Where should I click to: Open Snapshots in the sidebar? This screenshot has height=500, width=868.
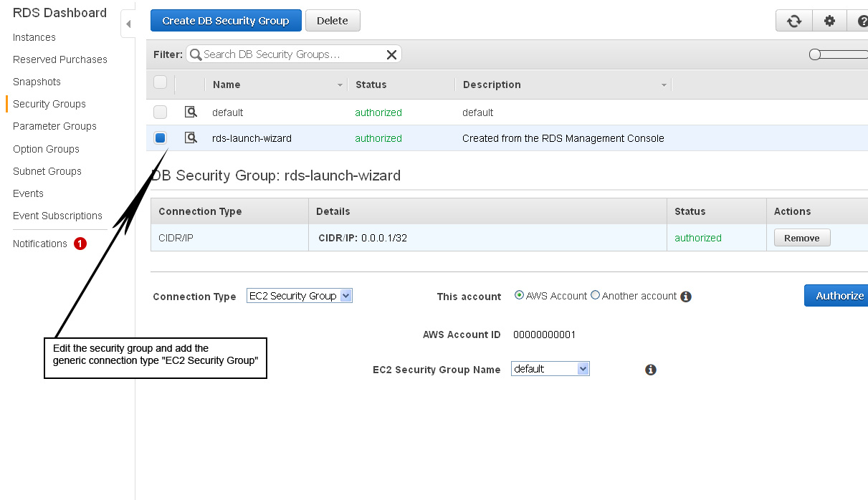pos(37,82)
